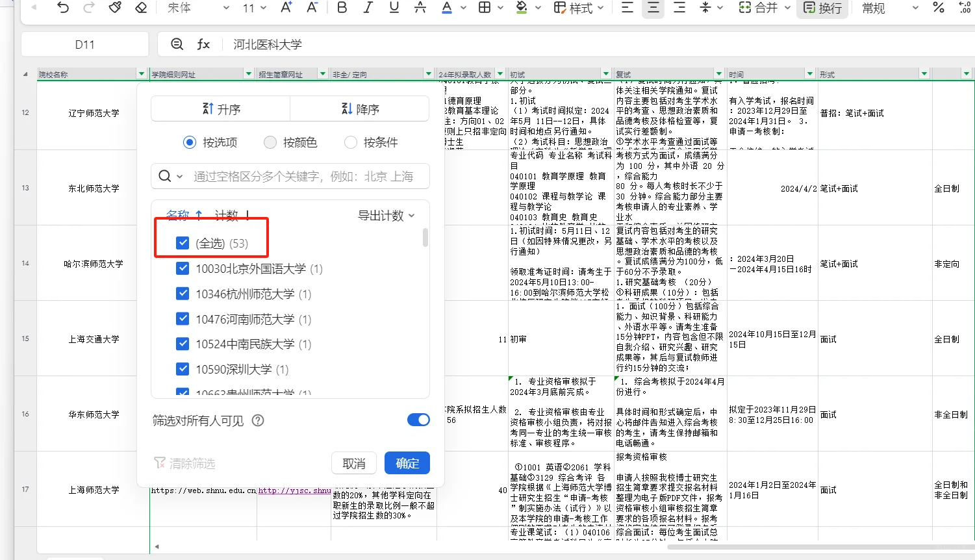
Task: Open the font size 11 dropdown
Action: tap(255, 8)
